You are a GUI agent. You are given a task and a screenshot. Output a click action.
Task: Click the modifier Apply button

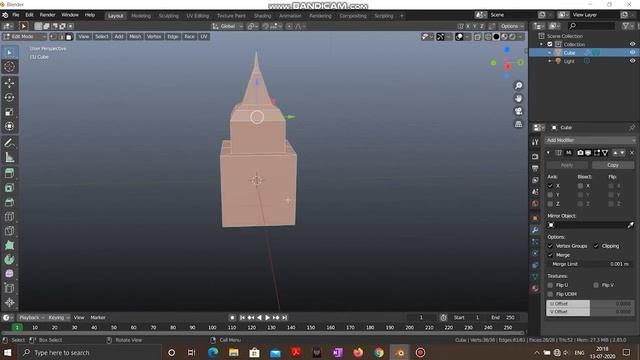pos(567,165)
